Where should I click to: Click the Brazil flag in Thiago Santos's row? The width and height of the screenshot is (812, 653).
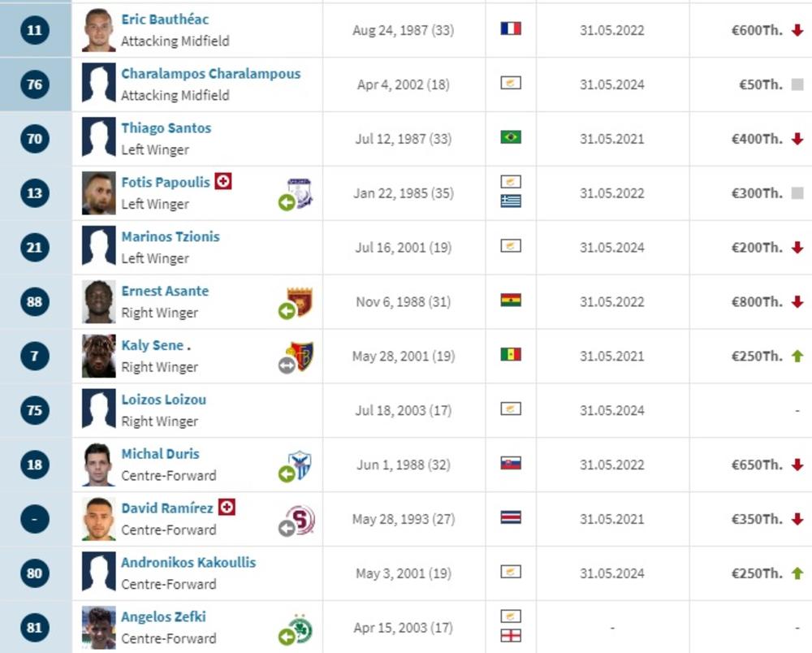511,137
